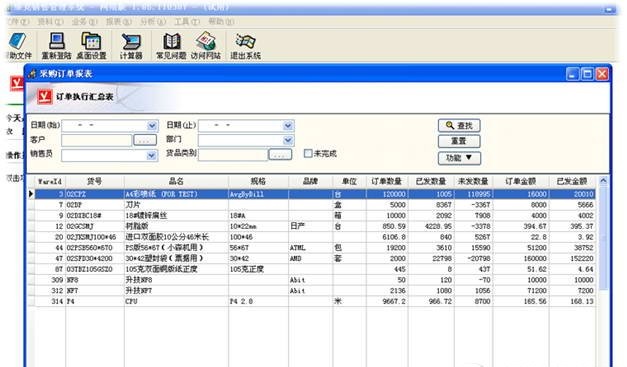Click the 货号 column header

click(95, 182)
